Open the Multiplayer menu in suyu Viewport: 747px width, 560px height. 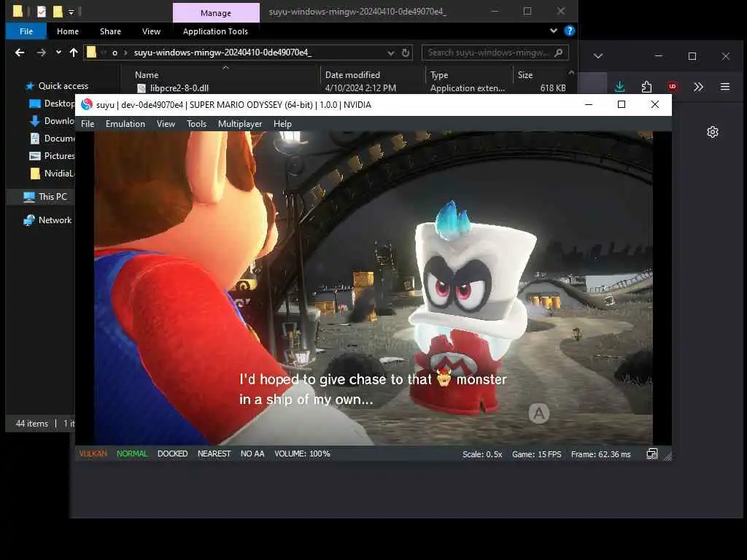point(239,124)
